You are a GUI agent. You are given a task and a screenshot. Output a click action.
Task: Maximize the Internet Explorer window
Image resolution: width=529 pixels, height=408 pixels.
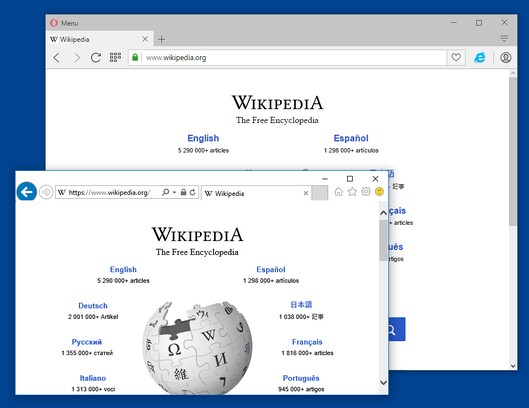coord(350,179)
